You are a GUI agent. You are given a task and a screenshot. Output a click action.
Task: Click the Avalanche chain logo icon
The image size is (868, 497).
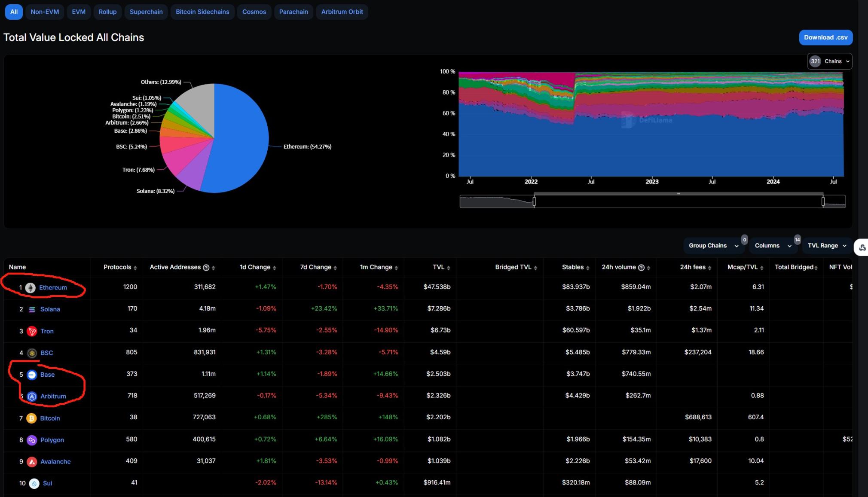tap(32, 462)
